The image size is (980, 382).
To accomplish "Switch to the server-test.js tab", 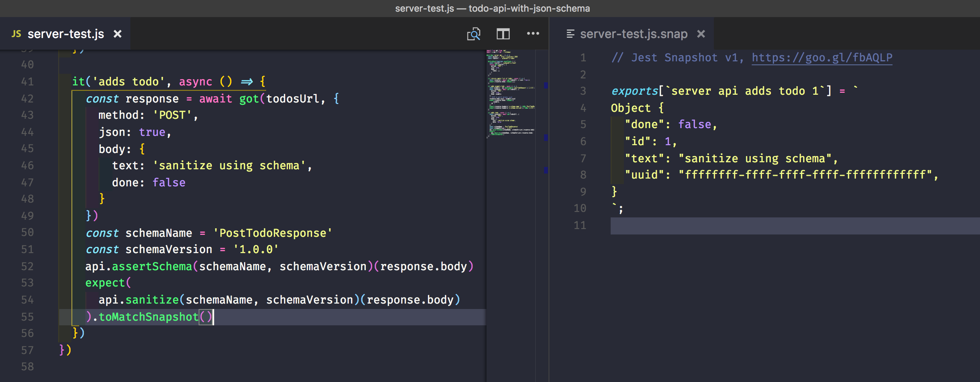I will coord(66,34).
